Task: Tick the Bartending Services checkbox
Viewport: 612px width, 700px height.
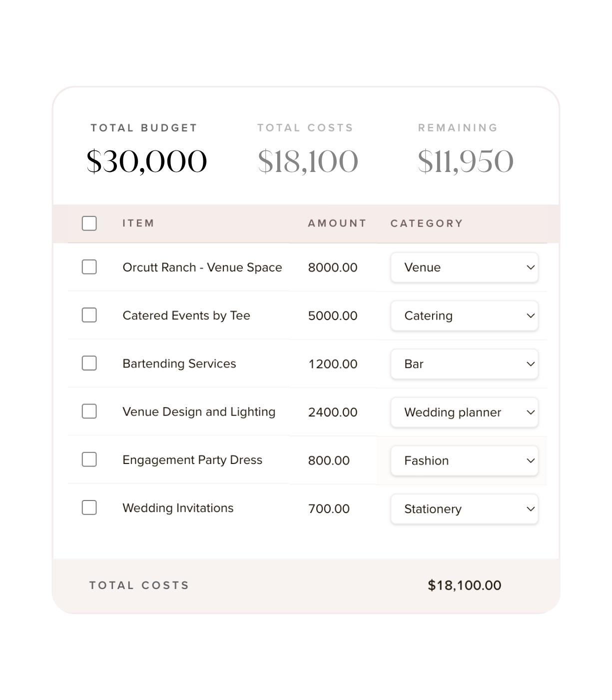Action: (x=89, y=363)
